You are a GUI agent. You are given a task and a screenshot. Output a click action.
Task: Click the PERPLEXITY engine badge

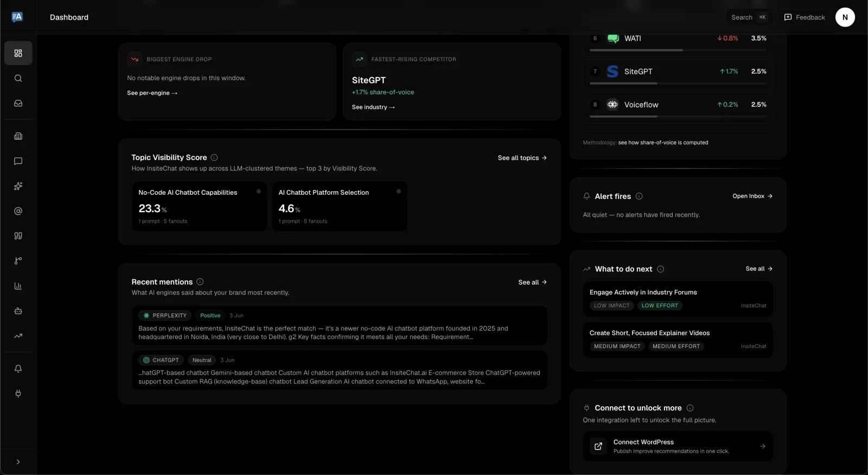click(165, 316)
